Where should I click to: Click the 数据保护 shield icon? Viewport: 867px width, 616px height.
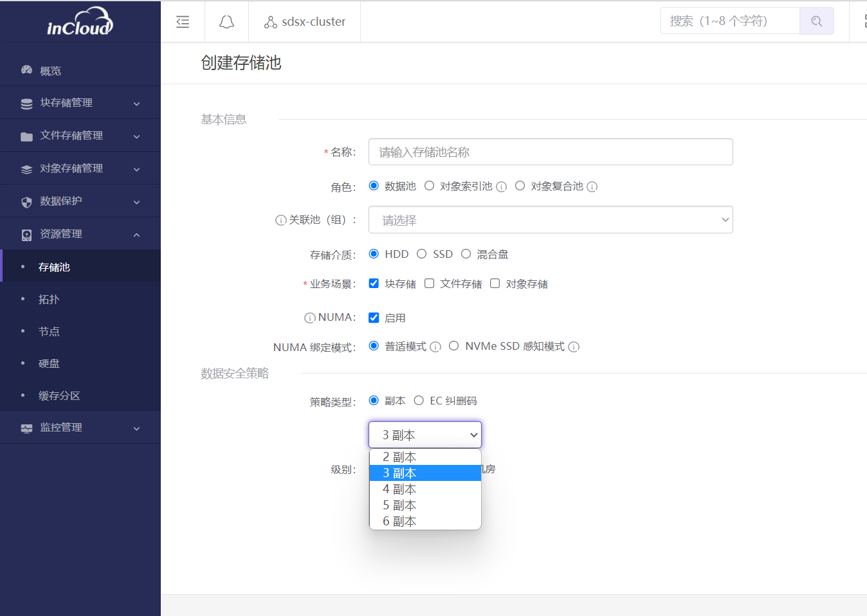(26, 202)
